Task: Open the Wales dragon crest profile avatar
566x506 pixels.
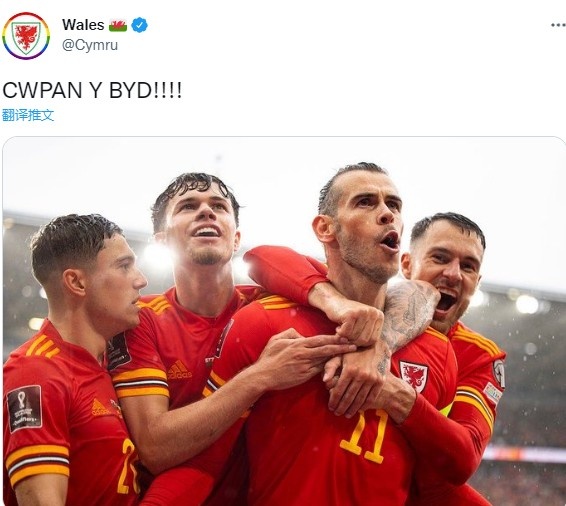Action: click(x=26, y=36)
